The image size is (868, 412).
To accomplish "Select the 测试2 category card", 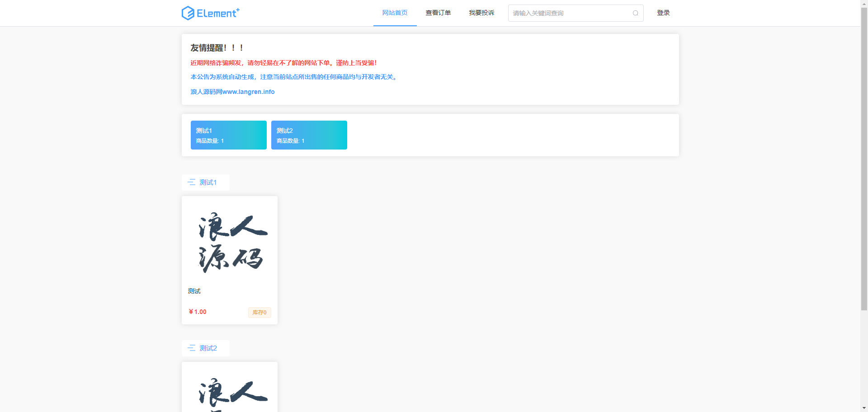I will coord(309,135).
